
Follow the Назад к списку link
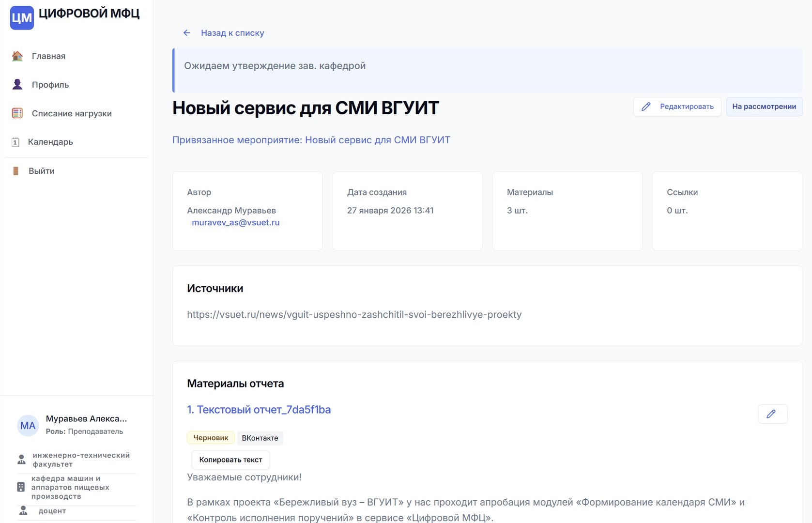pyautogui.click(x=232, y=33)
